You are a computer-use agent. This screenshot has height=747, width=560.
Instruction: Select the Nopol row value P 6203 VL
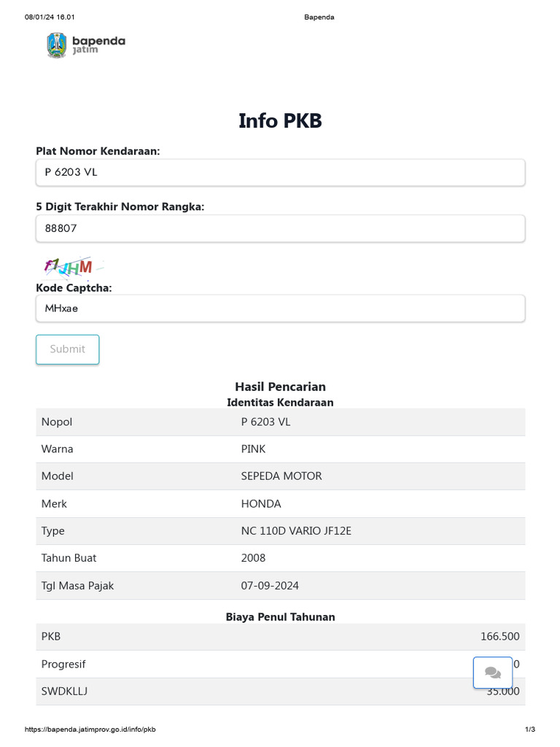coord(265,422)
